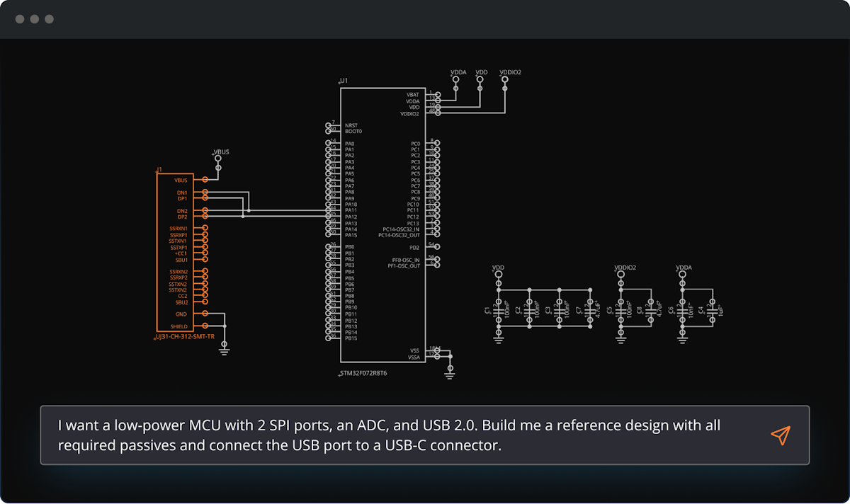Select capacitor C4 under VDDA

(x=712, y=311)
